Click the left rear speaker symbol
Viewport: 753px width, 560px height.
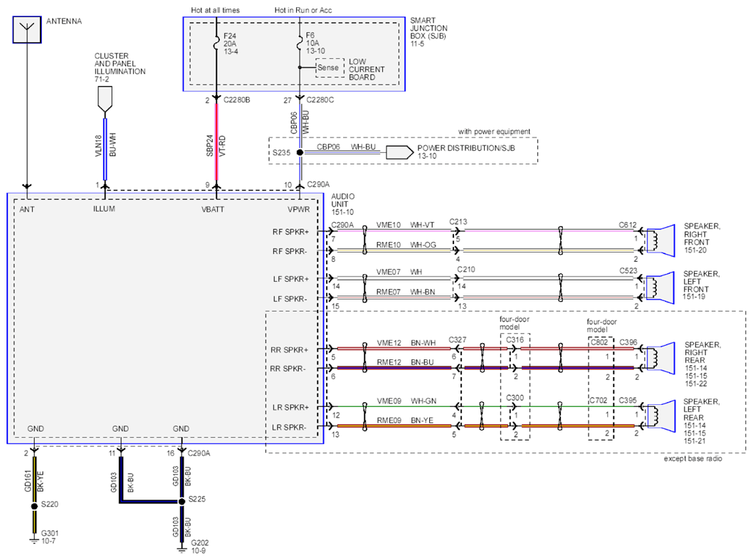(660, 416)
